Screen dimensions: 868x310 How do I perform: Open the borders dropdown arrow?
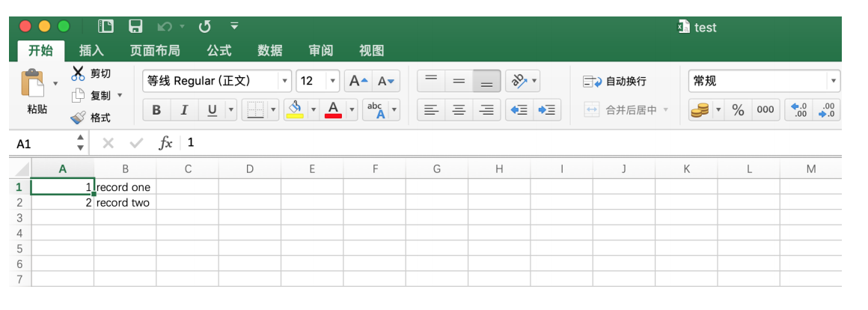(x=273, y=110)
